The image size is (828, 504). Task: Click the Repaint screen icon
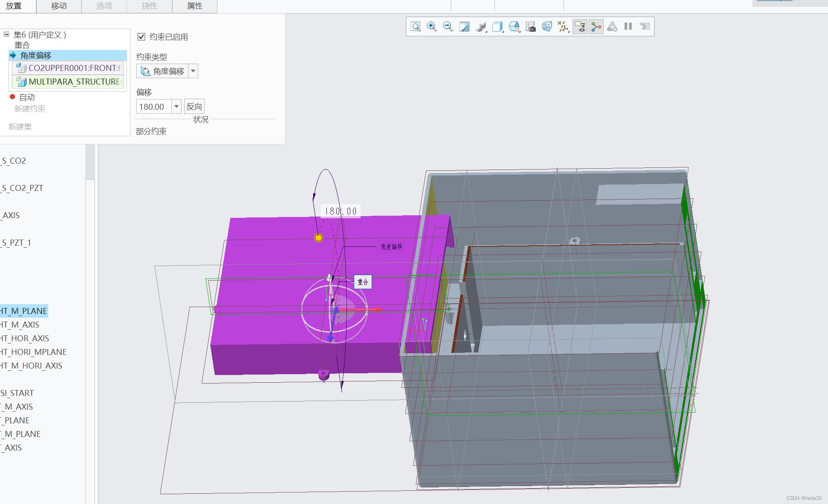click(464, 26)
